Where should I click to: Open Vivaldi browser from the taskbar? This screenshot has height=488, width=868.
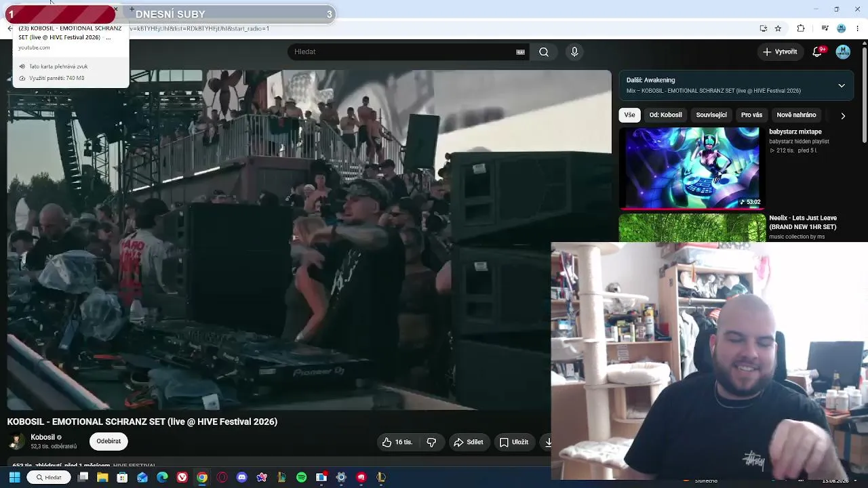tap(182, 477)
